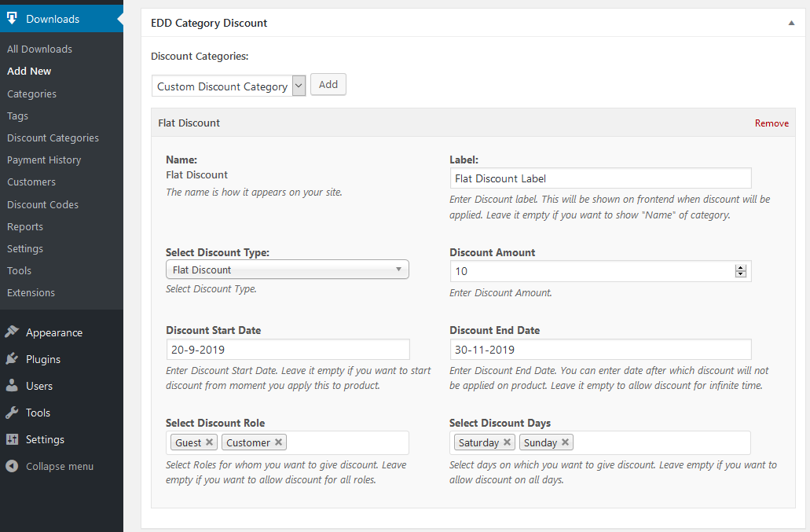Screen dimensions: 810x532
Task: Go to Payment History menu item
Action: point(44,160)
